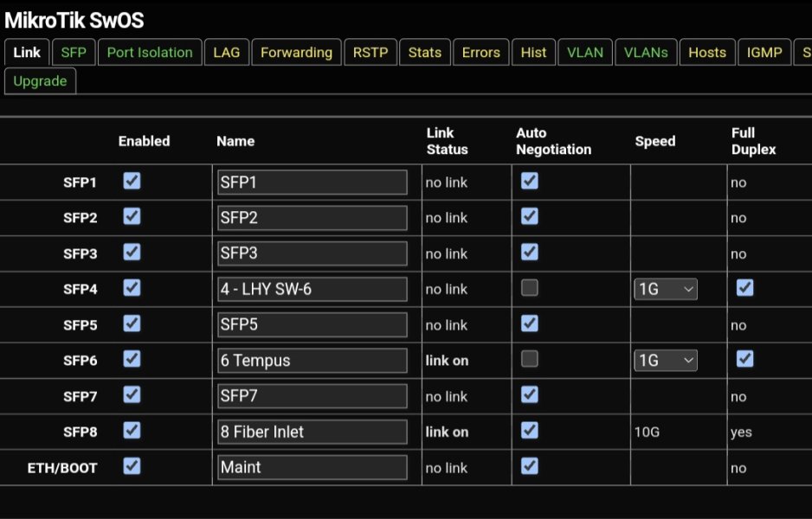Viewport: 812px width, 519px height.
Task: Click the 'Maint' name input field
Action: point(312,467)
